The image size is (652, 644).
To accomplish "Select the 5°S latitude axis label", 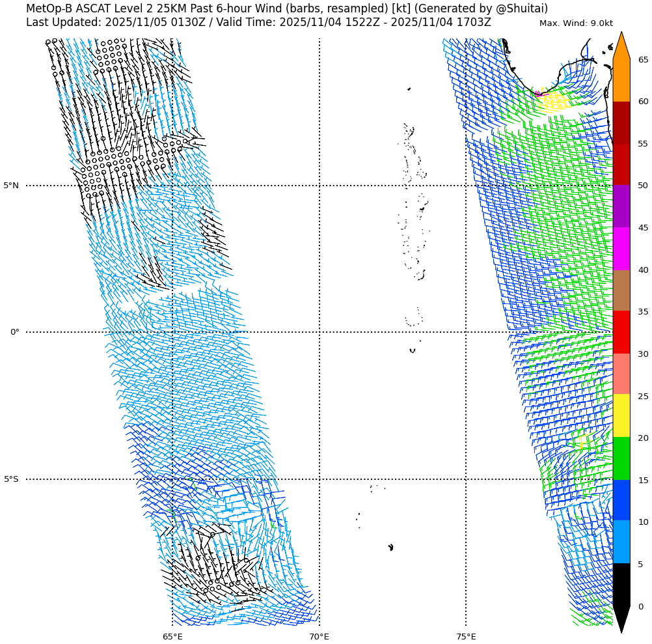I will [x=11, y=479].
